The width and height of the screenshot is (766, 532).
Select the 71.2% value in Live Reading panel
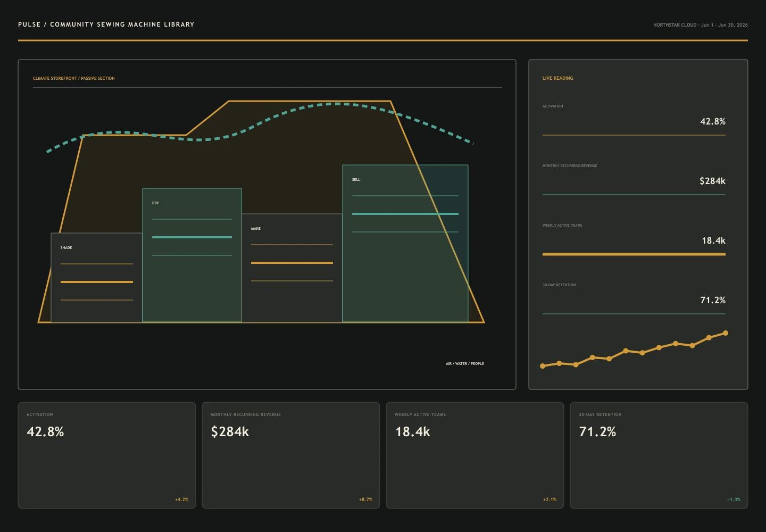pyautogui.click(x=713, y=300)
